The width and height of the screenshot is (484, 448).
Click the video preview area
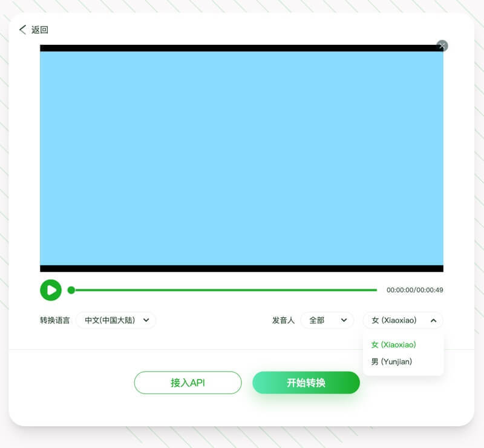(x=241, y=158)
